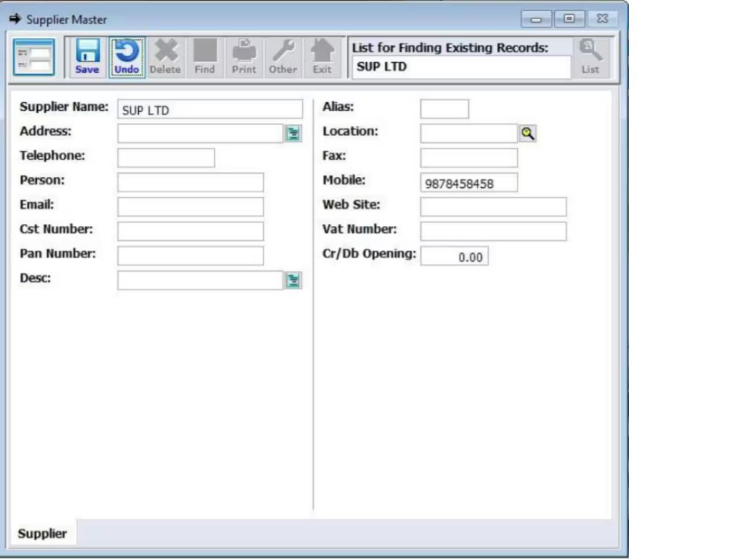Click the Location input field
Viewport: 747px width, 560px height.
[469, 133]
